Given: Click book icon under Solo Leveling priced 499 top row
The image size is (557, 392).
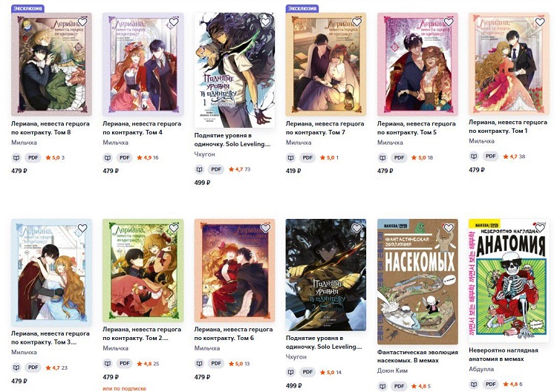Looking at the screenshot, I should click(199, 169).
